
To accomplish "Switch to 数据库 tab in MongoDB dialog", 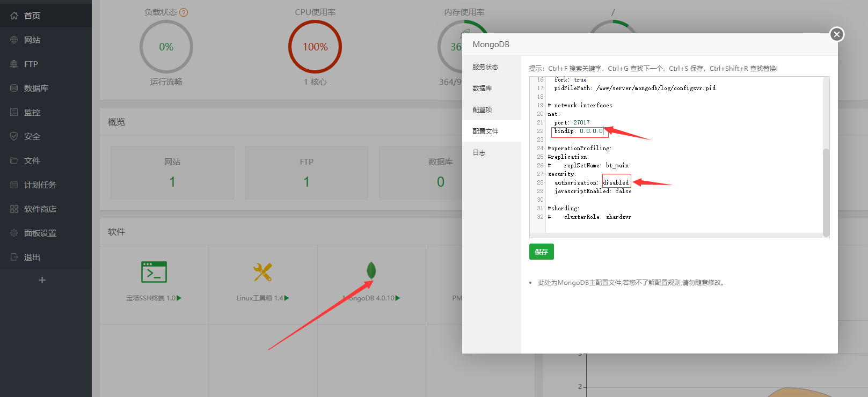I will click(x=492, y=88).
